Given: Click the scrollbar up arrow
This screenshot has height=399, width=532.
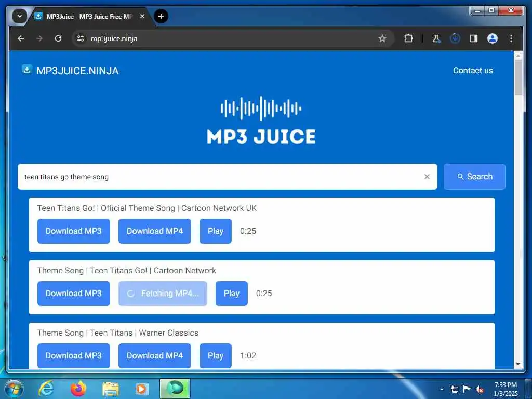Looking at the screenshot, I should [x=518, y=55].
